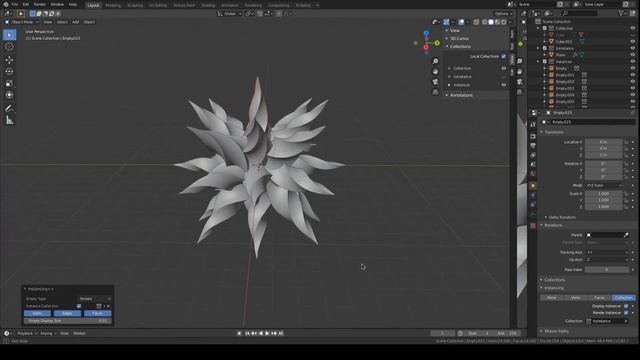Toggle visibility eye for Empty.003 in outliner
The image size is (640, 360).
point(633,88)
